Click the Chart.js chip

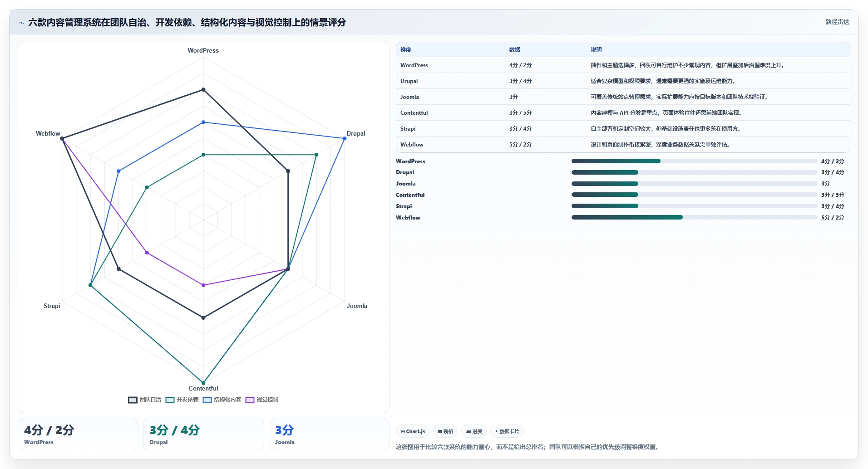(x=413, y=431)
